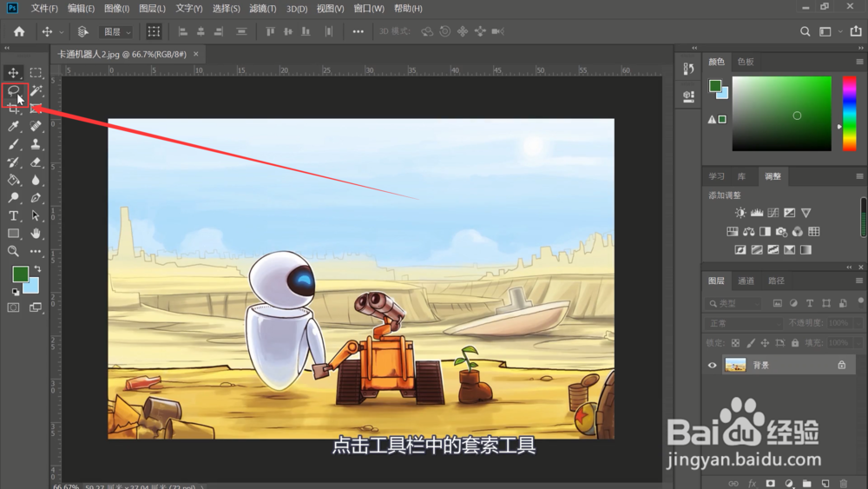Open the 编辑(E) menu
The width and height of the screenshot is (868, 489).
pos(81,9)
